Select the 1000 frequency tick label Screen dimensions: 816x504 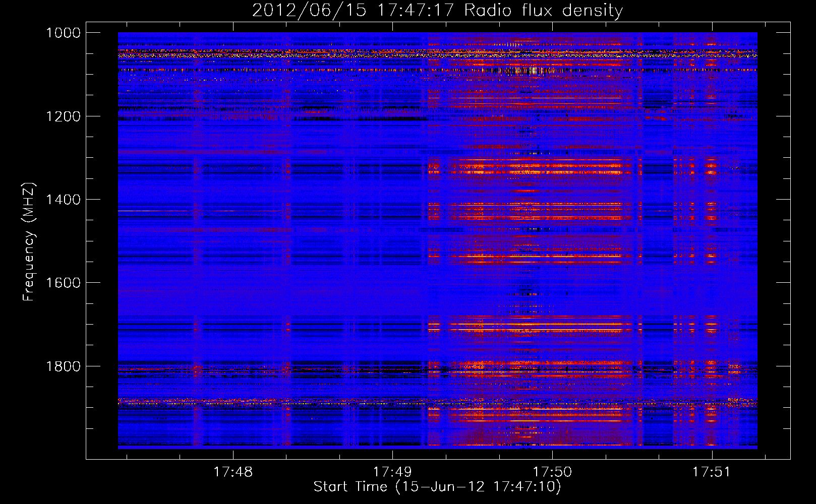tap(63, 33)
